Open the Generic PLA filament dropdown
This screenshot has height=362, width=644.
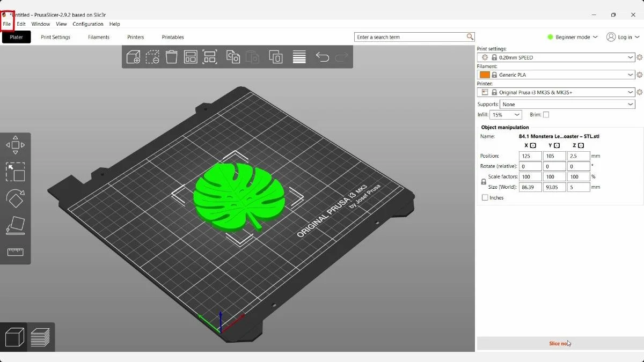pyautogui.click(x=556, y=75)
